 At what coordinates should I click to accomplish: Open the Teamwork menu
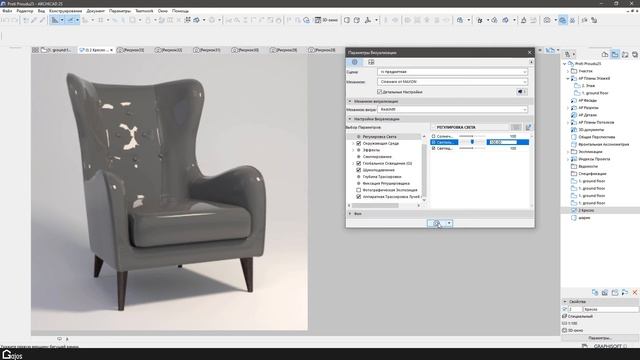(144, 11)
